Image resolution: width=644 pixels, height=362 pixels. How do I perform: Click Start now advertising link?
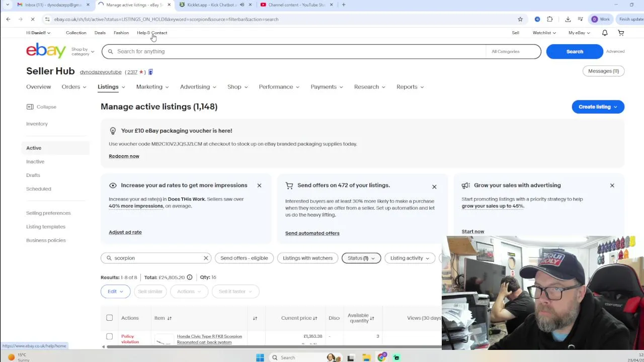(x=473, y=231)
